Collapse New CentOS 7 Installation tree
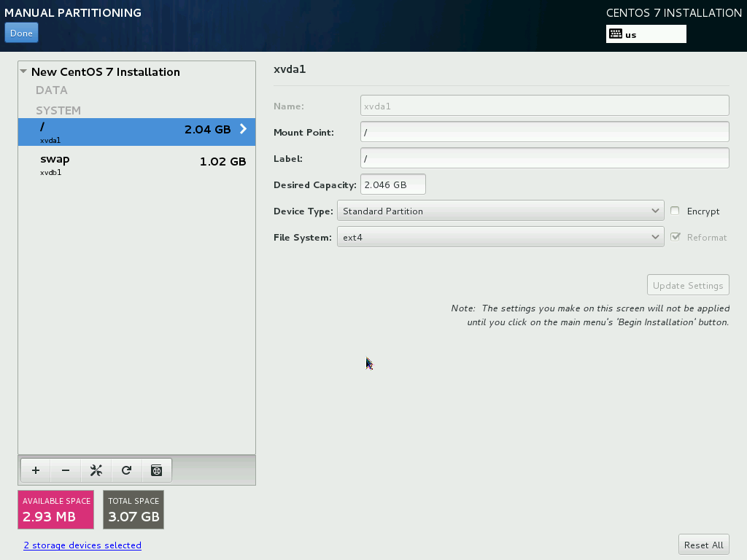747x560 pixels. 23,71
